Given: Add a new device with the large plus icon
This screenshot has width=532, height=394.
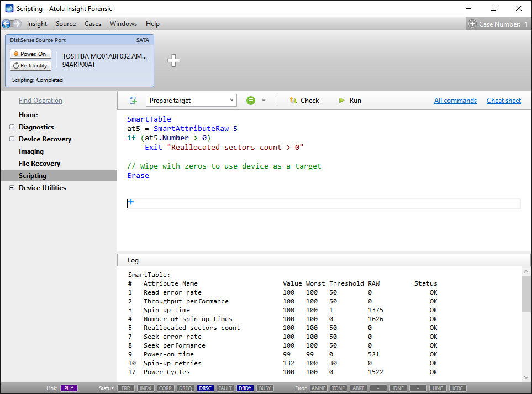Looking at the screenshot, I should point(173,60).
